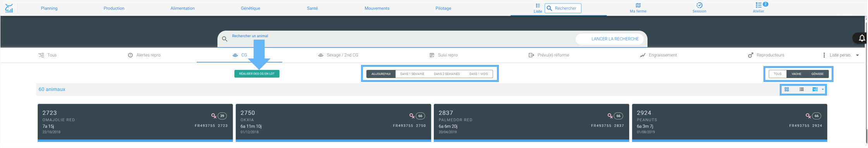Click the 66 badge on card 2750
The width and height of the screenshot is (868, 148).
[420, 116]
